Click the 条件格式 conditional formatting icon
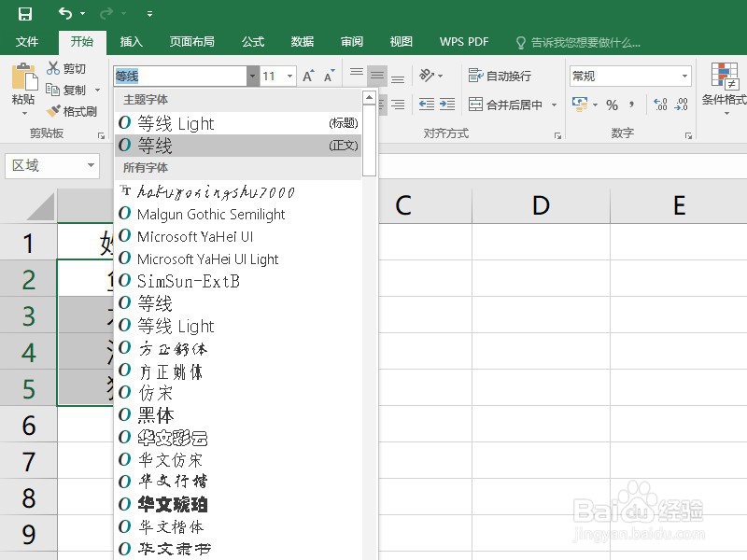This screenshot has width=747, height=560. pyautogui.click(x=725, y=77)
